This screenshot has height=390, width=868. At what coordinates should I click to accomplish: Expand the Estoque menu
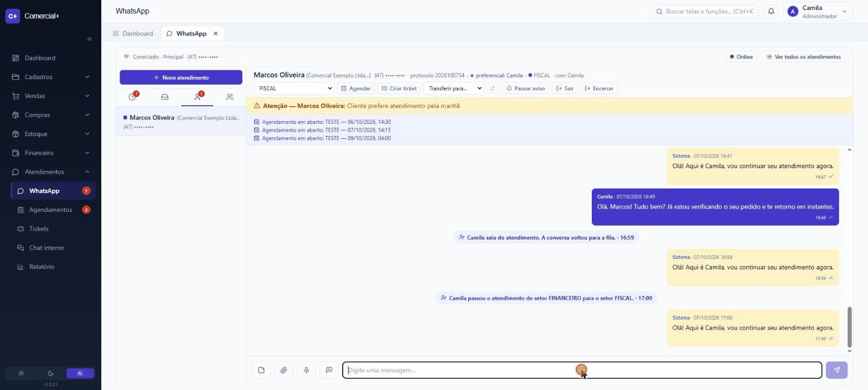(53, 134)
